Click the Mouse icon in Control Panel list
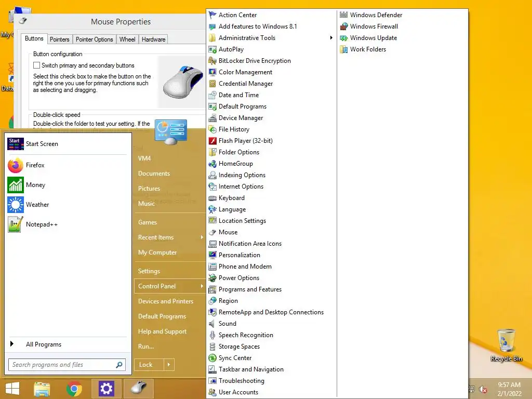Viewport: 532px width, 399px height. [x=212, y=232]
